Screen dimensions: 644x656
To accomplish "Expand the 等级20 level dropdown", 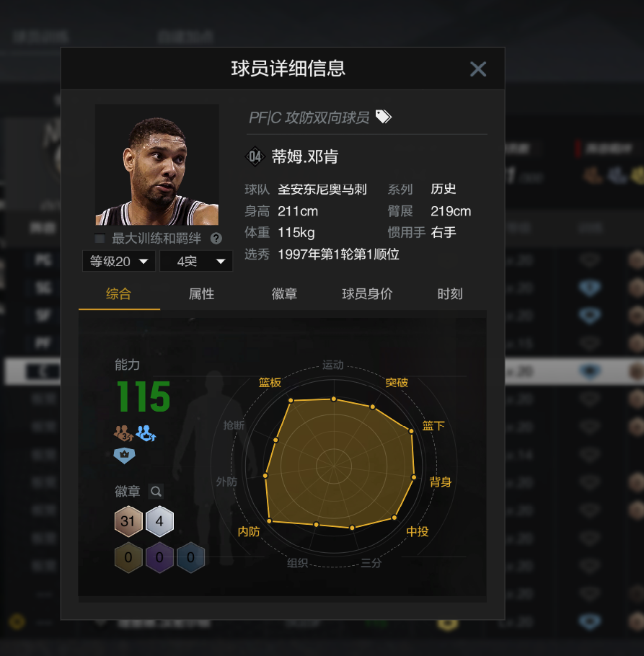I will coord(119,261).
